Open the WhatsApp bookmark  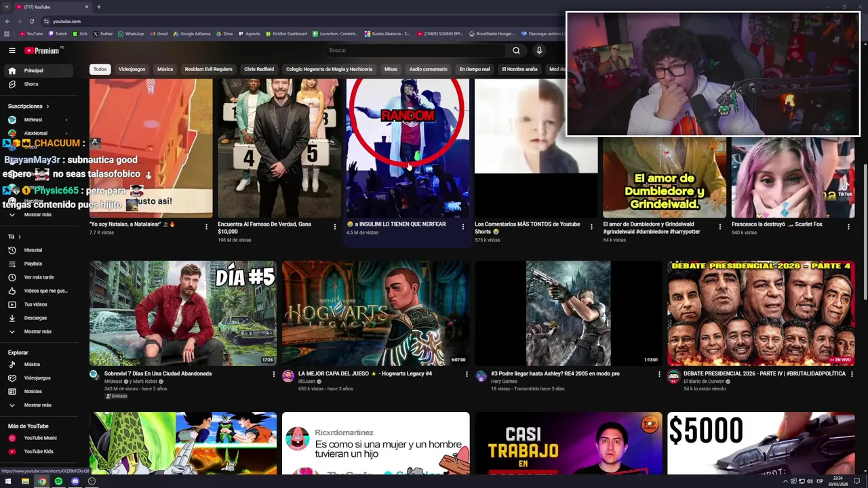[131, 34]
